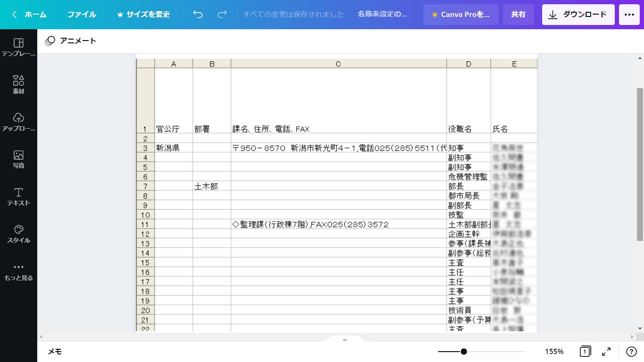Open the 共有 share dialog
644x362 pixels.
(x=518, y=15)
